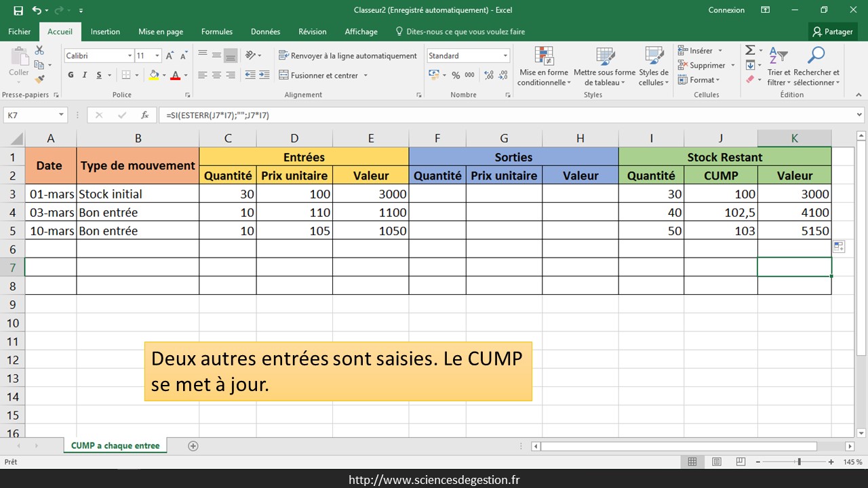Open Rechercher et sélectionner magnifier
868x488 pixels.
coord(816,68)
